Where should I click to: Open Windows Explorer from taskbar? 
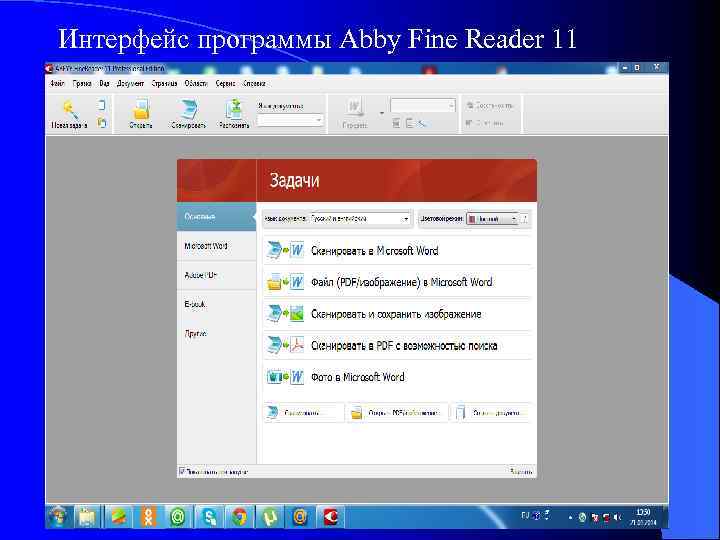point(87,518)
